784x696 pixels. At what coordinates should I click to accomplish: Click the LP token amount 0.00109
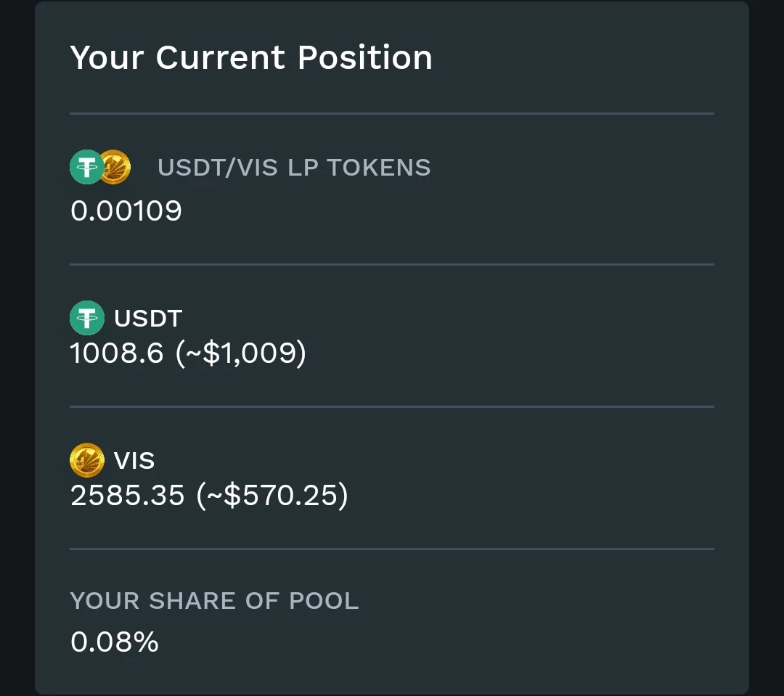click(x=126, y=211)
